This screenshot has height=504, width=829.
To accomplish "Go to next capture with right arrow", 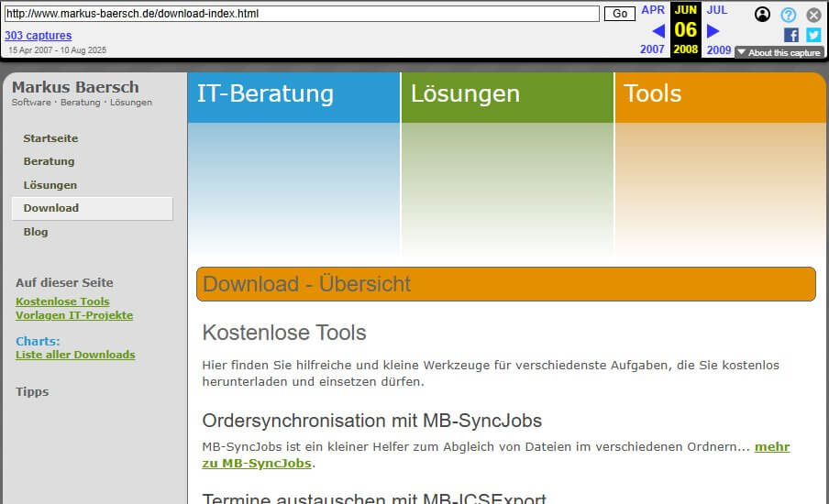I will [713, 31].
